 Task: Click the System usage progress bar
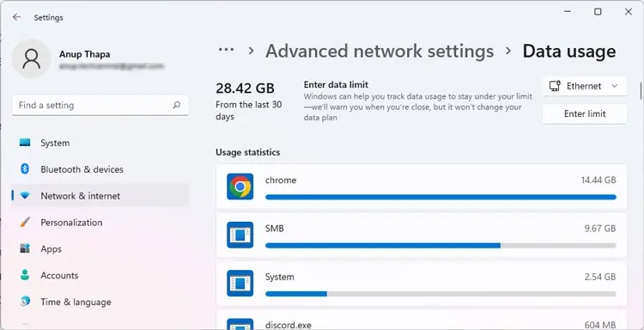[x=440, y=294]
